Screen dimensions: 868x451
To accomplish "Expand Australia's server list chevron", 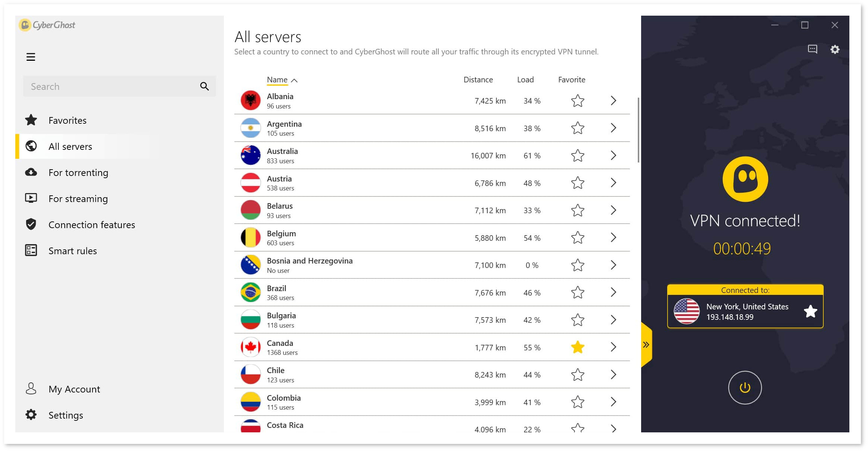I will pos(613,155).
